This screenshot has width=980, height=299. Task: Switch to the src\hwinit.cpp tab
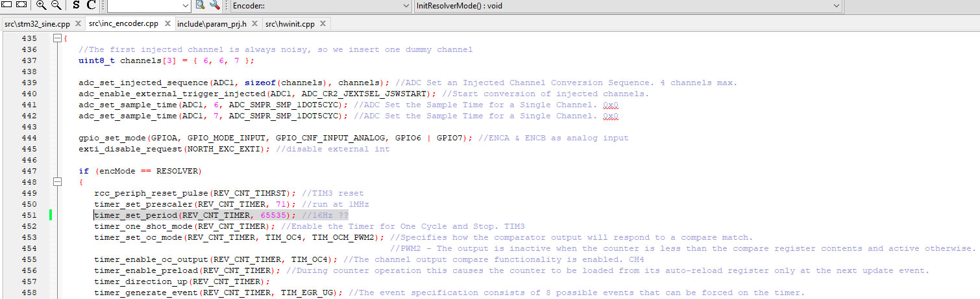289,24
